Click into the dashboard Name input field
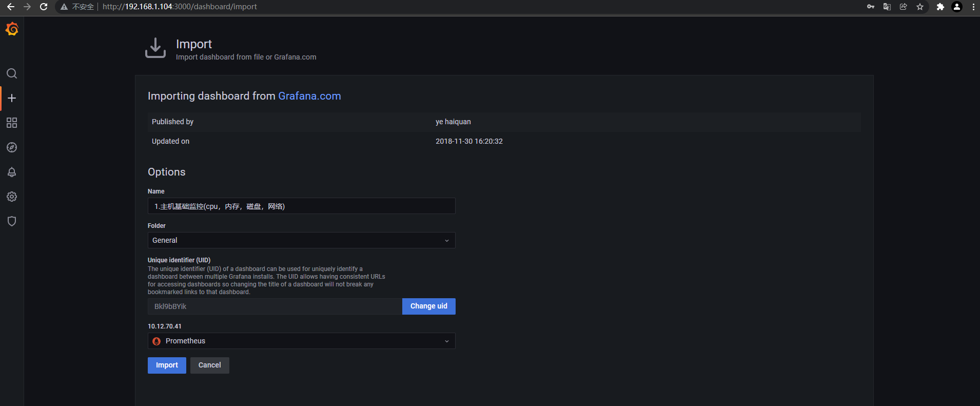The width and height of the screenshot is (980, 406). click(301, 206)
